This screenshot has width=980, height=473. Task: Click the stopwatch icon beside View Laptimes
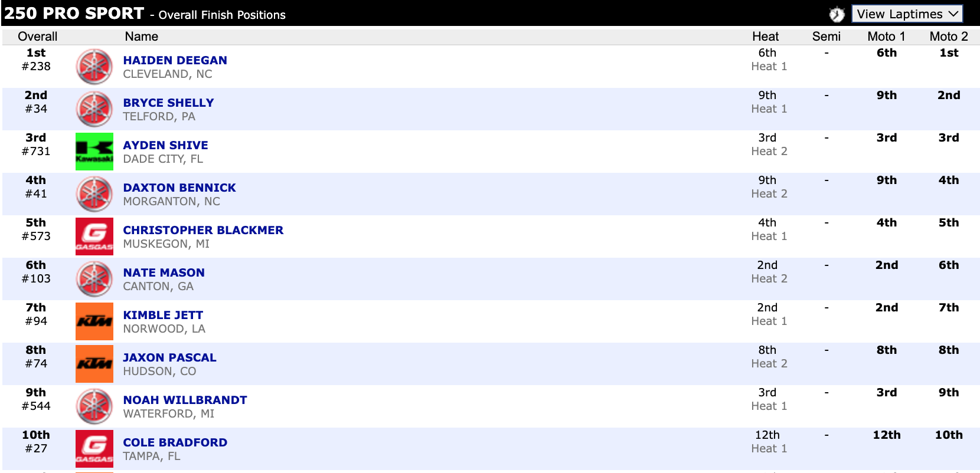tap(837, 14)
